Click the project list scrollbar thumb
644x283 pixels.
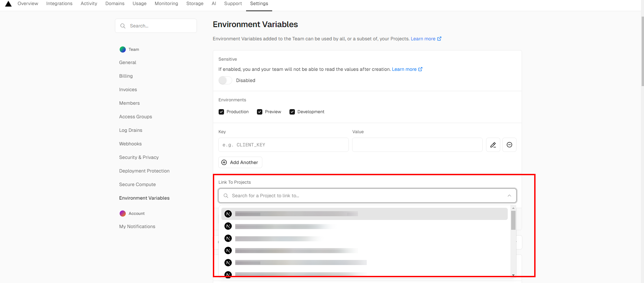(513, 220)
